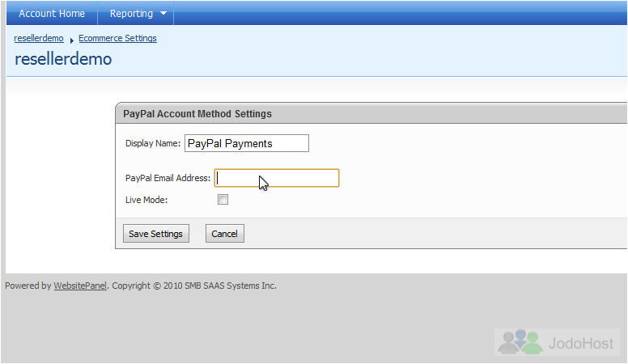The image size is (628, 364).
Task: Select the Copyright 2010 SMB SAAS text
Action: click(194, 286)
